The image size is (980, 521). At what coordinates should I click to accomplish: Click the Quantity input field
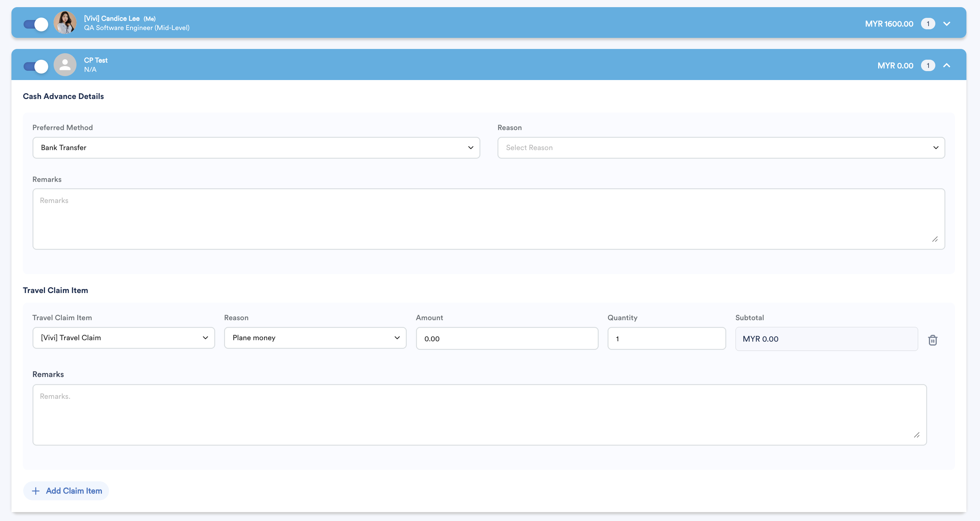[x=667, y=338]
